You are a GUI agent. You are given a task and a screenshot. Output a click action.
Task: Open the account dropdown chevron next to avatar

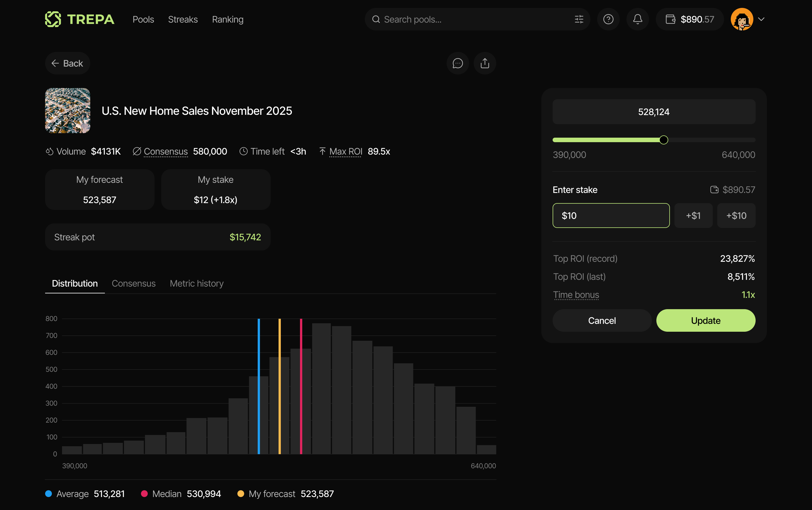coord(761,19)
